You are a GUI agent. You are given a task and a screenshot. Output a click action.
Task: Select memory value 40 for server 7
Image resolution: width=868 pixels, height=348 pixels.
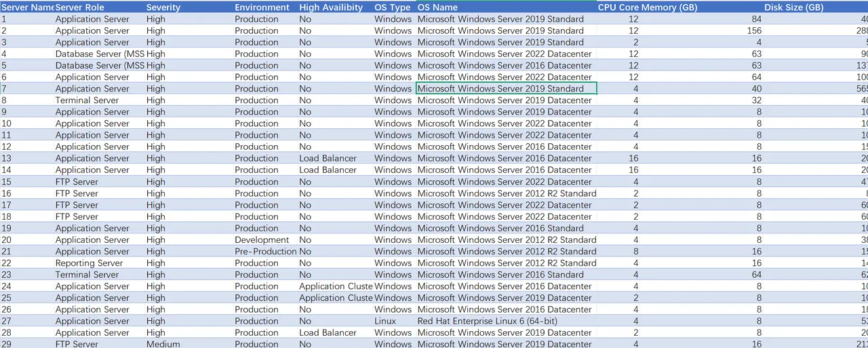pyautogui.click(x=702, y=89)
